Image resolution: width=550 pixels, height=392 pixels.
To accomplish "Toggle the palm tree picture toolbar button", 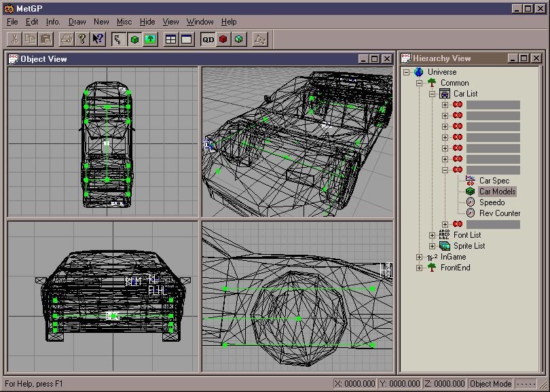I will point(150,39).
